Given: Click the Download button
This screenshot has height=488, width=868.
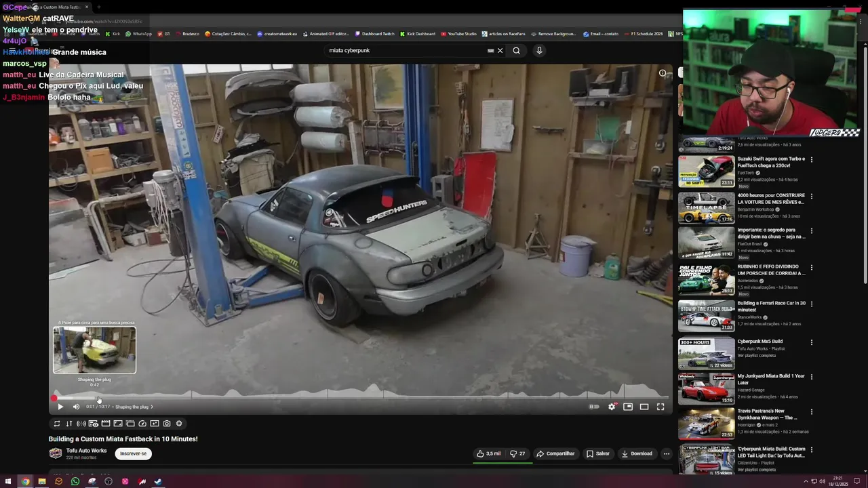Looking at the screenshot, I should click(x=637, y=453).
